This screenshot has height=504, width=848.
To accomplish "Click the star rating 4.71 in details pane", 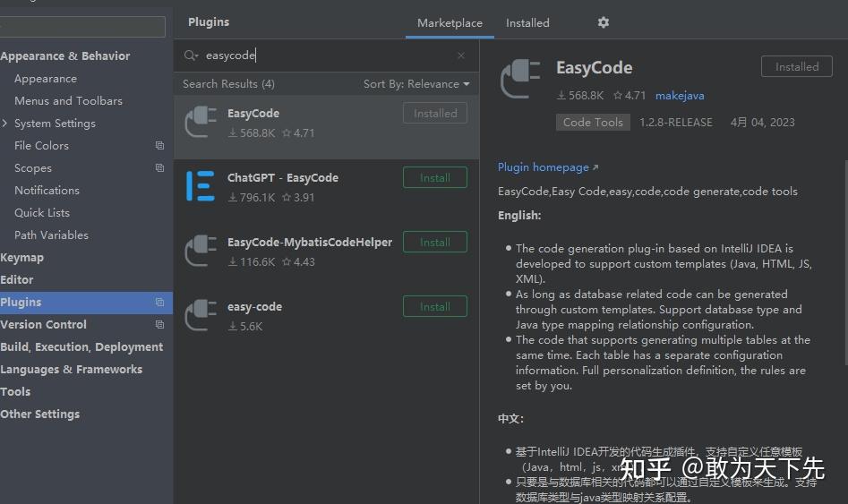I will coord(630,95).
